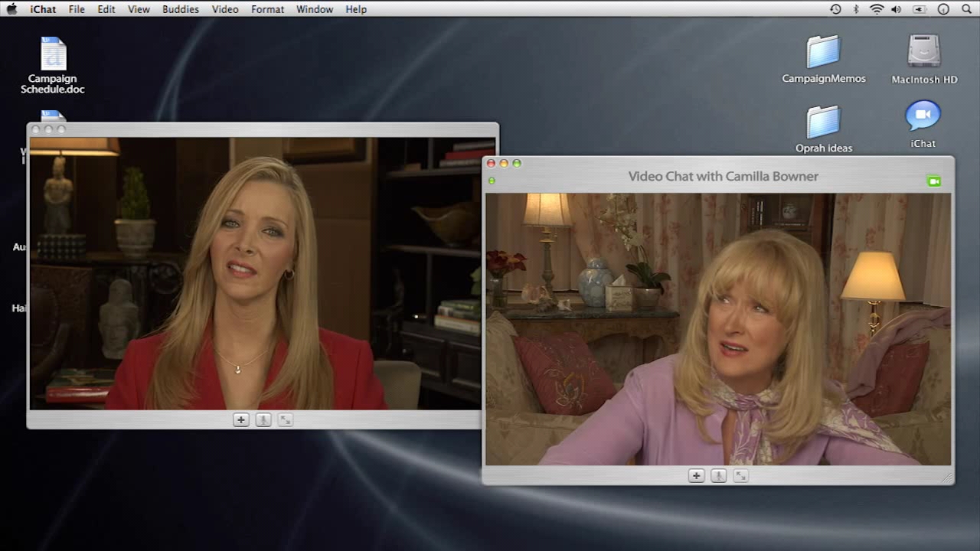Open the Format menu
The height and width of the screenshot is (551, 980).
pos(267,9)
